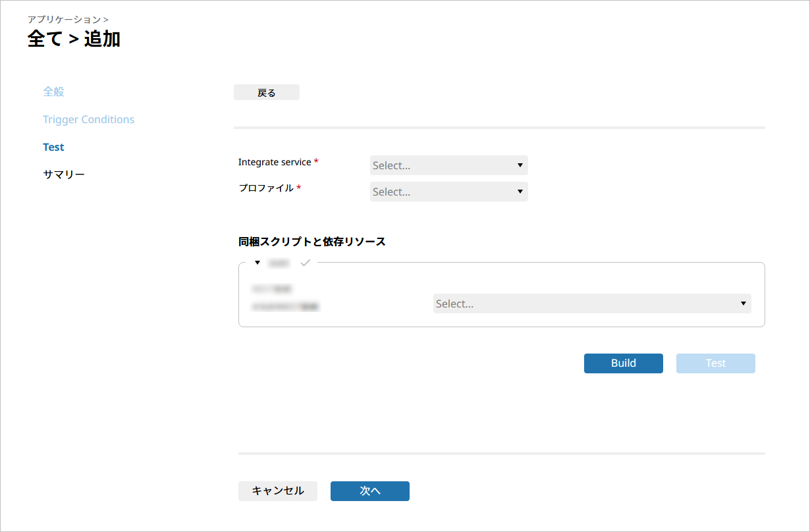The width and height of the screenshot is (810, 532).
Task: Click the アプリケーション breadcrumb link
Action: (64, 20)
